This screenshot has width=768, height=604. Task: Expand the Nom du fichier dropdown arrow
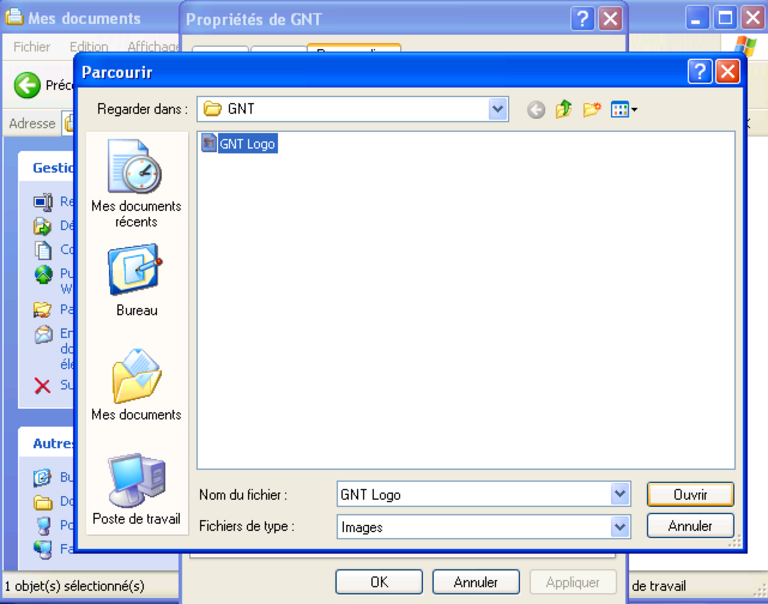point(620,494)
